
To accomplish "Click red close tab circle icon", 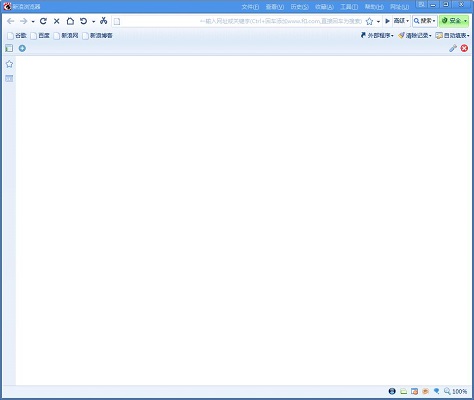I will (x=464, y=48).
